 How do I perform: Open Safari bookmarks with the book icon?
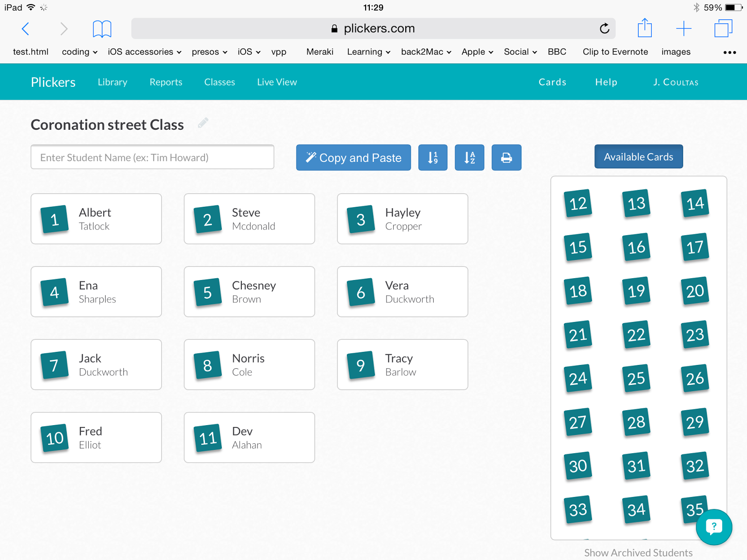tap(102, 28)
